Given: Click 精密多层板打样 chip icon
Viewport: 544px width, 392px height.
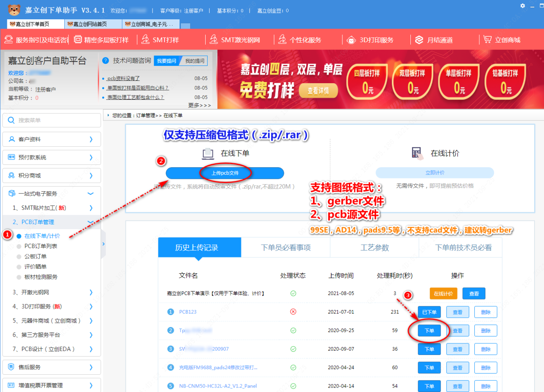Looking at the screenshot, I should point(78,39).
